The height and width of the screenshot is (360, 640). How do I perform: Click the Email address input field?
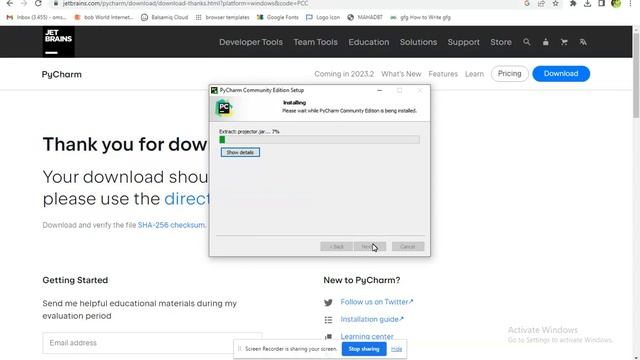(152, 343)
